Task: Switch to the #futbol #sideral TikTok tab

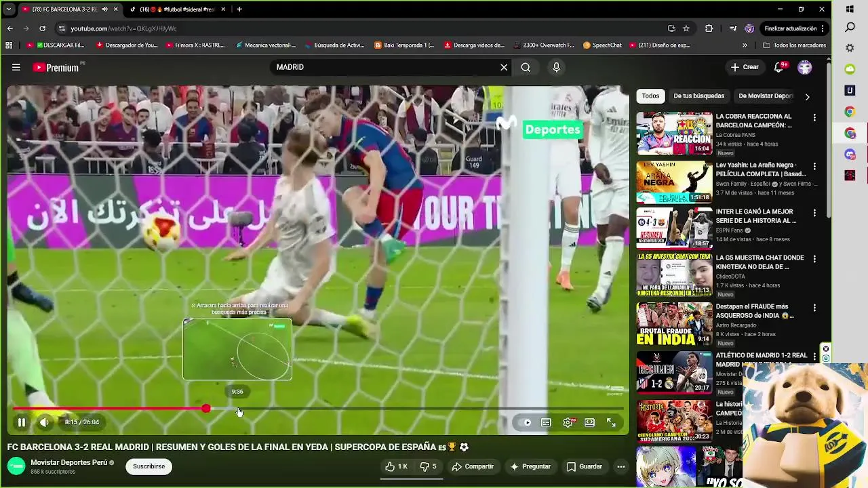Action: (x=176, y=9)
